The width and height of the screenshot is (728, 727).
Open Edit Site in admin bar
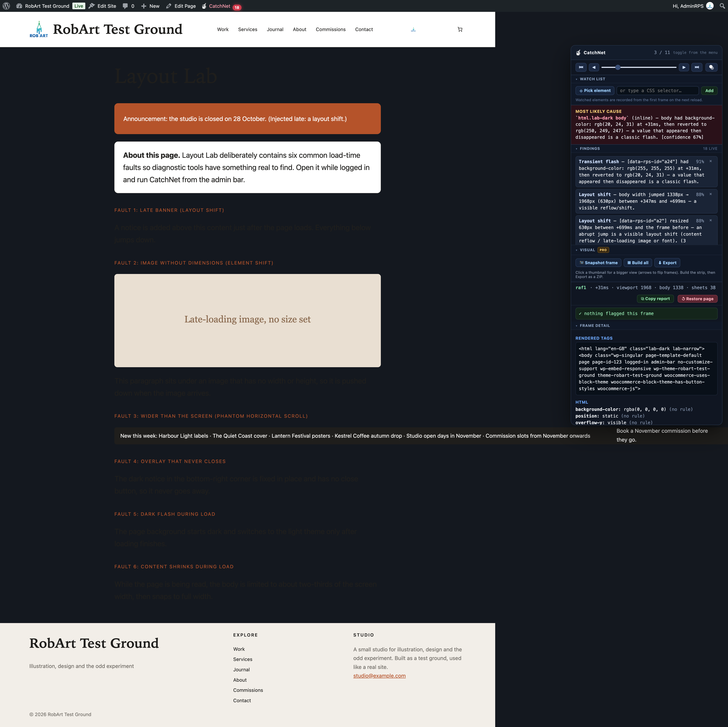[103, 6]
